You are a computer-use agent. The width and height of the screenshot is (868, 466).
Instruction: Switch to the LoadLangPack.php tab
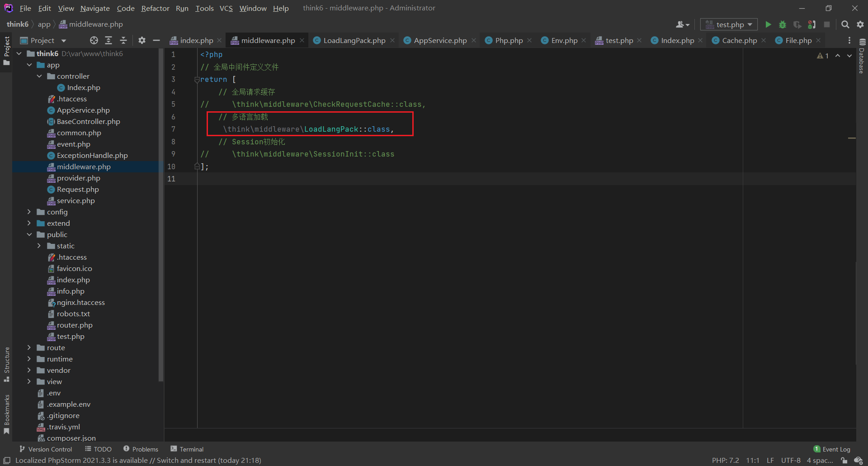click(354, 40)
